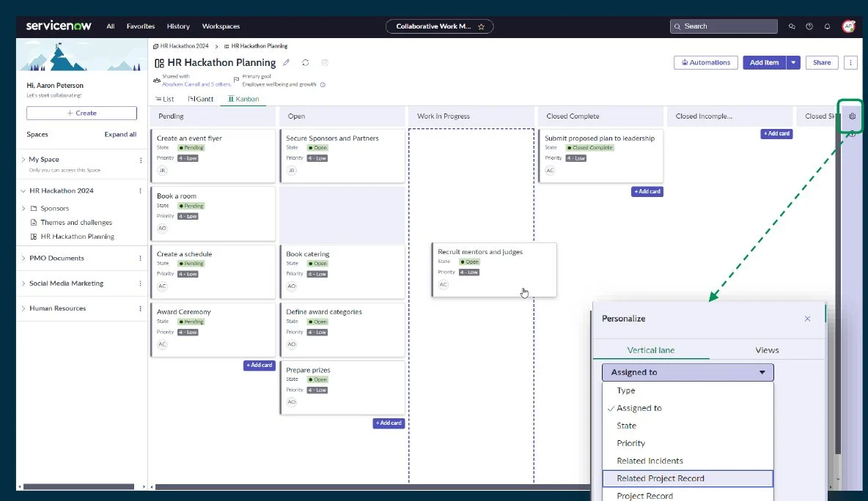Click the Create button in sidebar

tap(81, 113)
